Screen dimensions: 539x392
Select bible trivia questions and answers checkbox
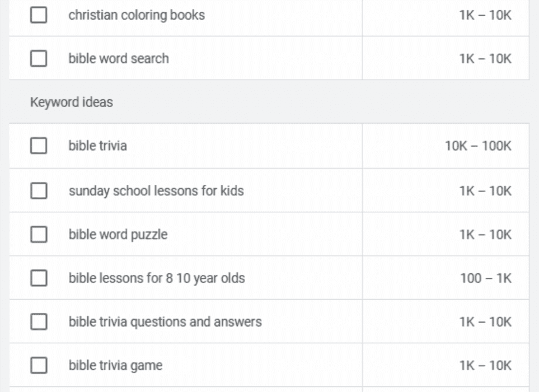pos(39,322)
